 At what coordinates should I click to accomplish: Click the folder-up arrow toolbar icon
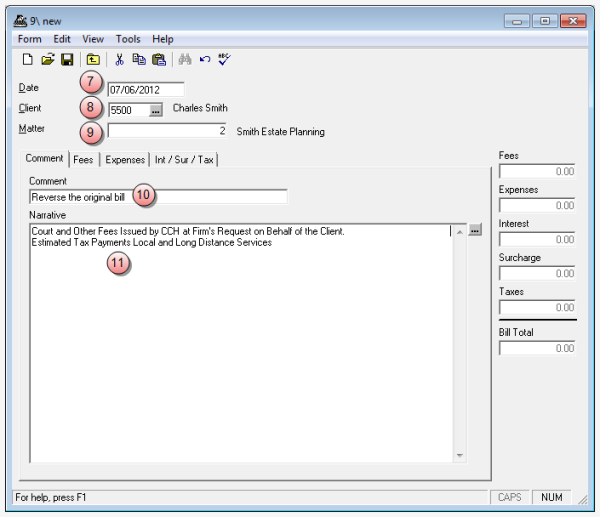92,60
